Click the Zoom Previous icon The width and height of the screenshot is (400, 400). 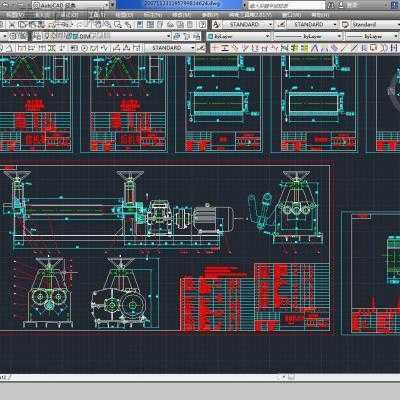pos(128,25)
